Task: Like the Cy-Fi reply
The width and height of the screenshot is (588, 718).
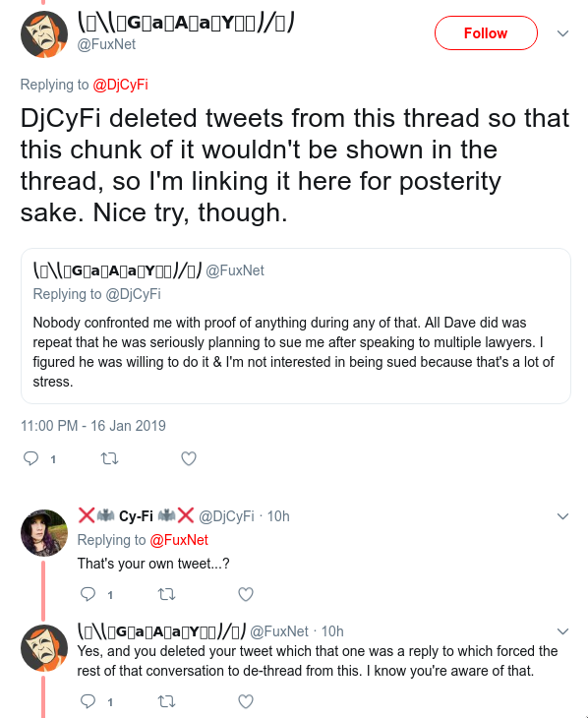Action: (x=246, y=594)
